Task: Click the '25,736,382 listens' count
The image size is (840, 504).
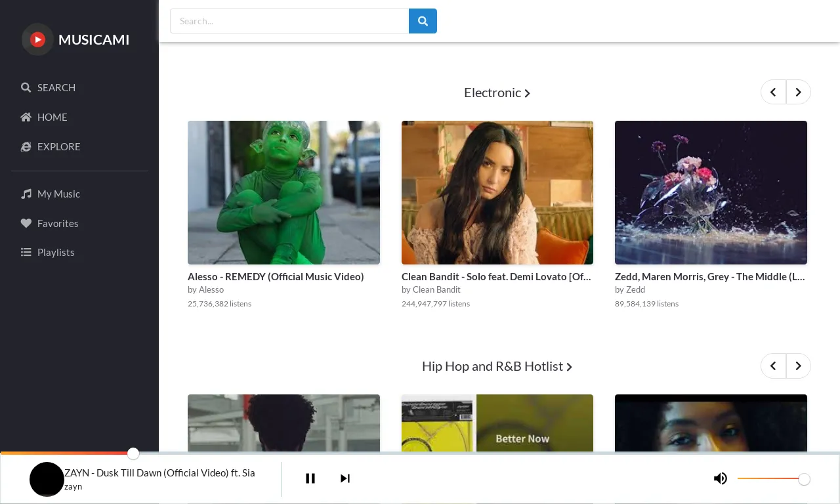Action: (219, 303)
